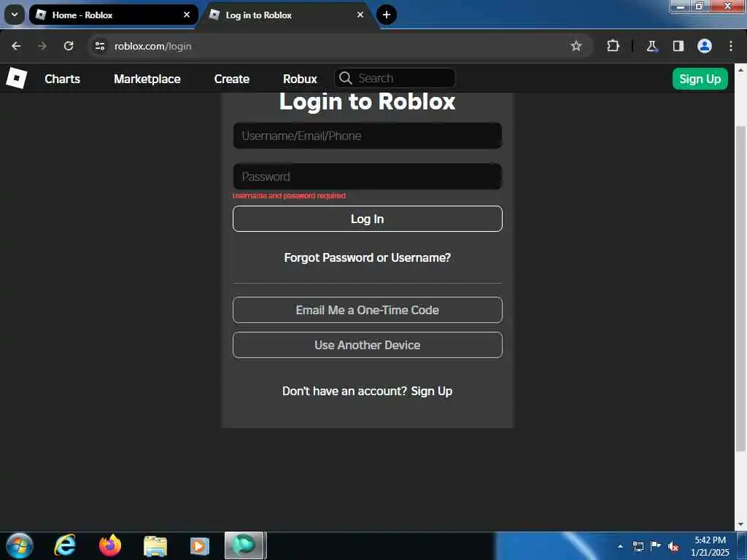
Task: Click the Roblox logo in the navbar
Action: tap(16, 78)
